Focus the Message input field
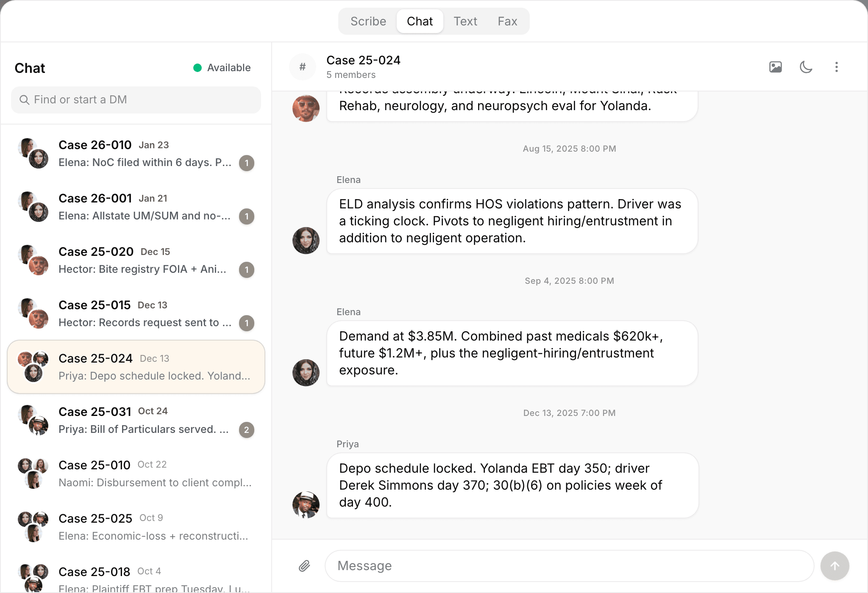Viewport: 868px width, 593px height. pyautogui.click(x=569, y=566)
